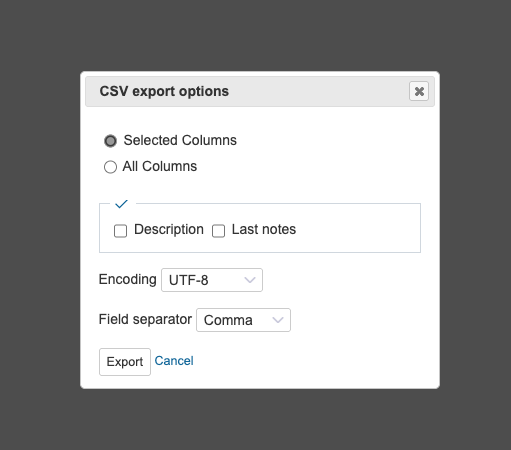Select the Selected Columns radio button
Screen dimensions: 511x450
pyautogui.click(x=110, y=141)
